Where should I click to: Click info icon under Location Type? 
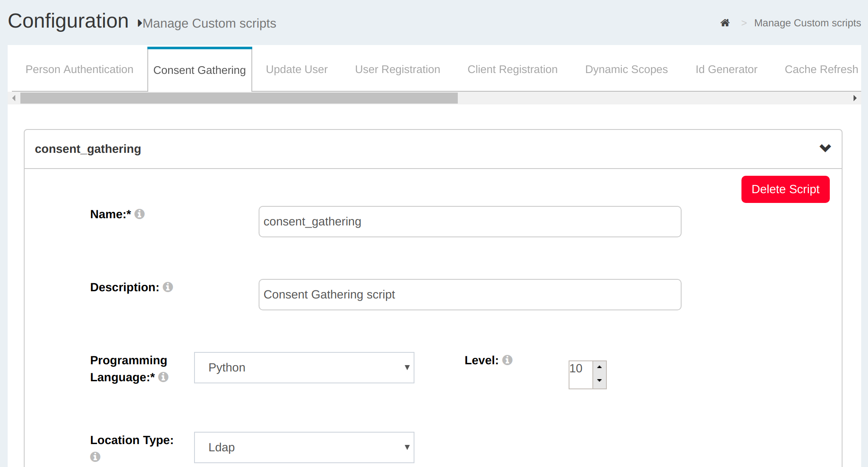pos(95,456)
